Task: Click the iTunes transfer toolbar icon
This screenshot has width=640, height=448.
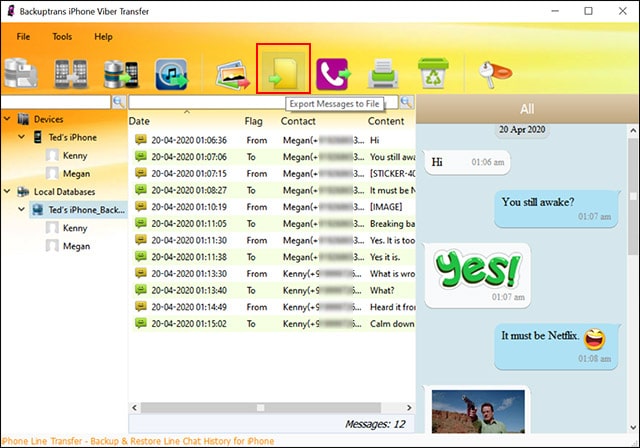Action: click(x=172, y=74)
